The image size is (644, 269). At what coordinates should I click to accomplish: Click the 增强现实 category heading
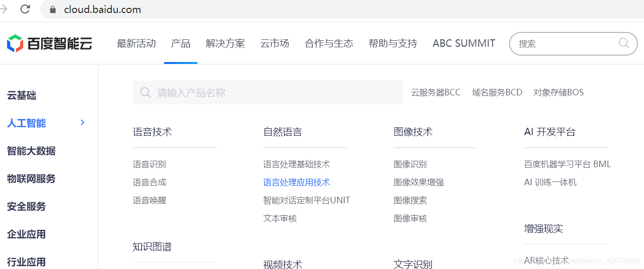click(543, 229)
